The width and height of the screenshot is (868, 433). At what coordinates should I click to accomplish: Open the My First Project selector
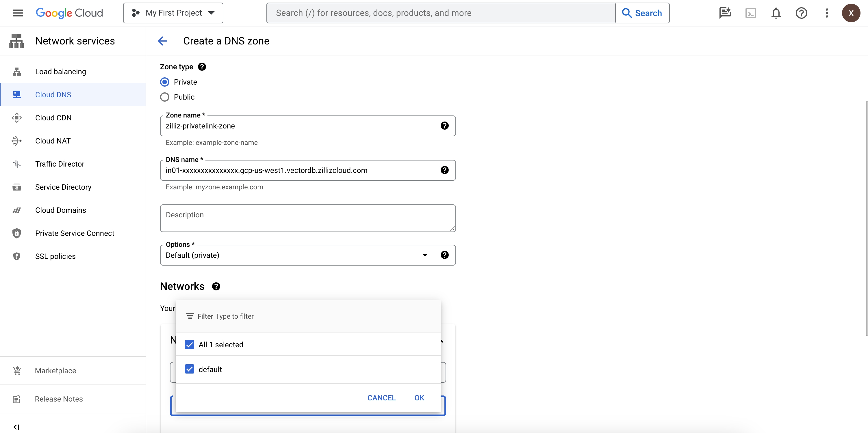[x=173, y=13]
